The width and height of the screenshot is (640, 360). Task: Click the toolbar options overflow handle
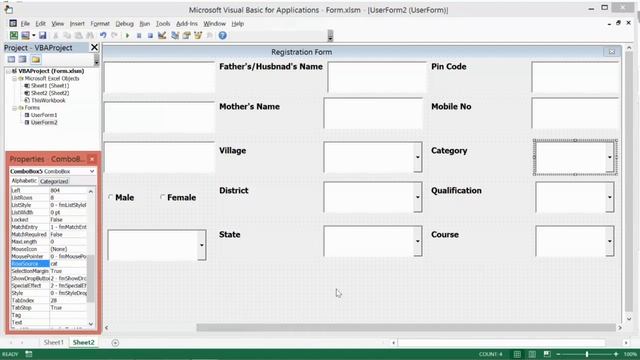click(x=330, y=36)
